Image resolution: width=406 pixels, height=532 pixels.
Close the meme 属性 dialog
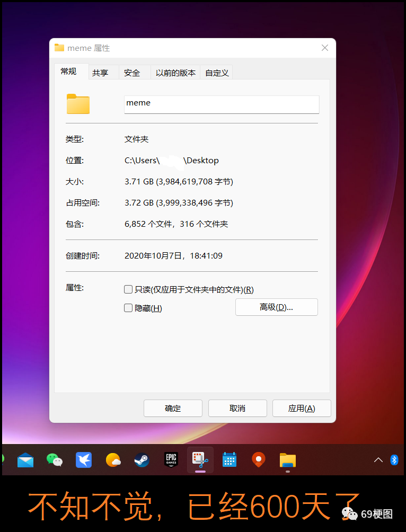pos(325,48)
